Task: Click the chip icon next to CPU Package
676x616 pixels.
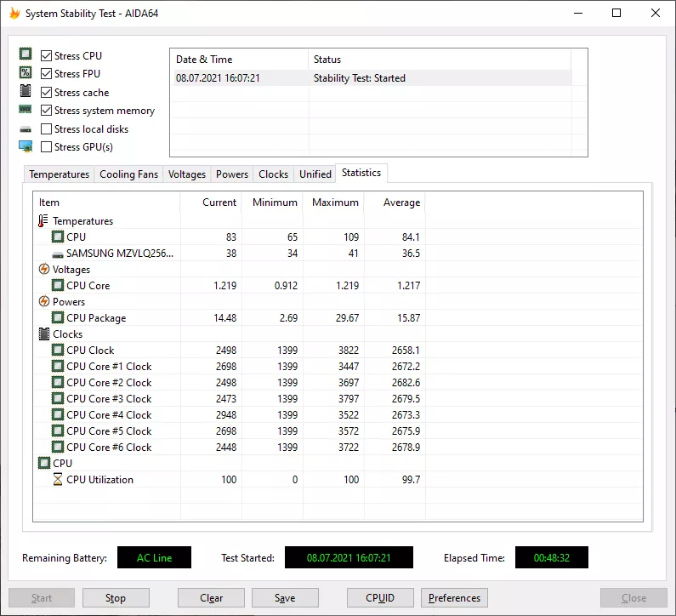Action: click(x=58, y=317)
